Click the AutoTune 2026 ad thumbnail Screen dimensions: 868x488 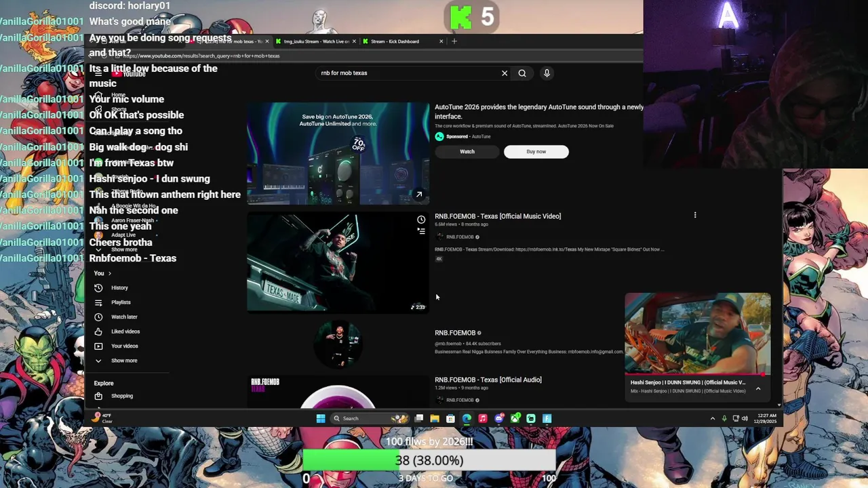click(338, 153)
